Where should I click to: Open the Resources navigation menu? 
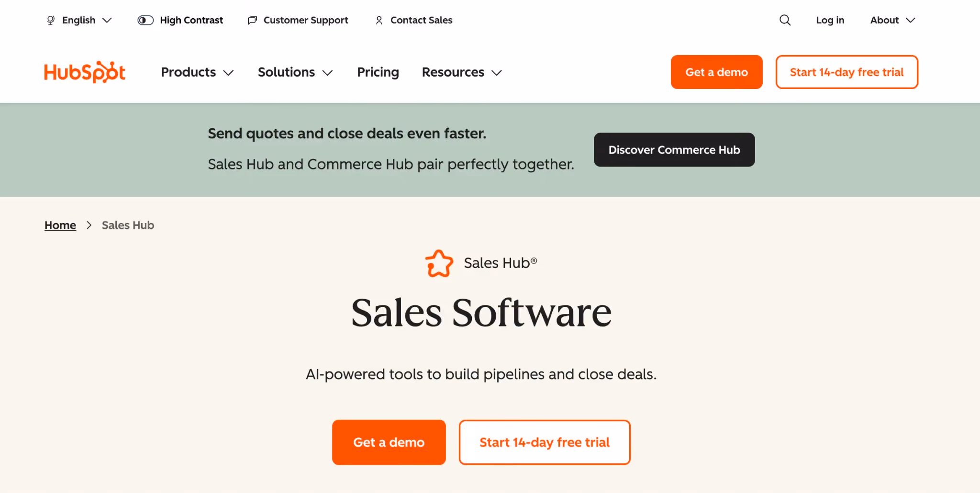tap(462, 72)
